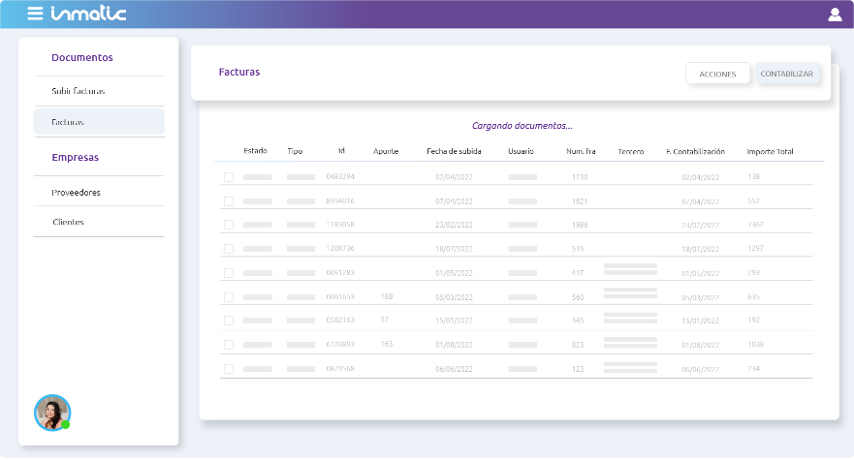Open the Proveedores section
The width and height of the screenshot is (854, 460).
point(76,192)
